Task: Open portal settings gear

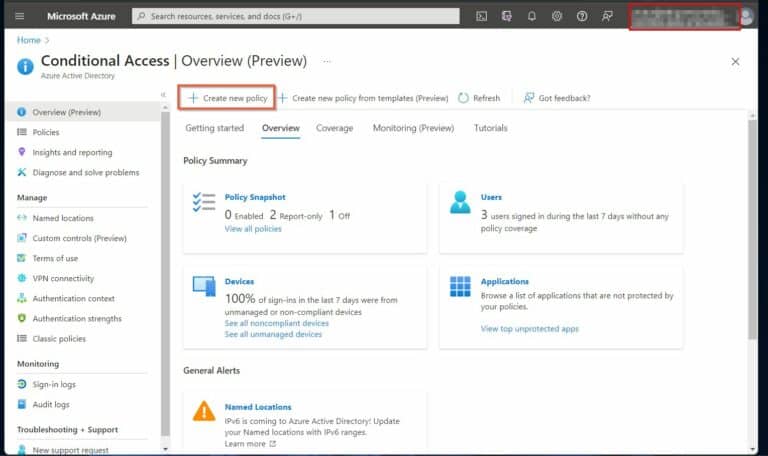Action: (x=557, y=16)
